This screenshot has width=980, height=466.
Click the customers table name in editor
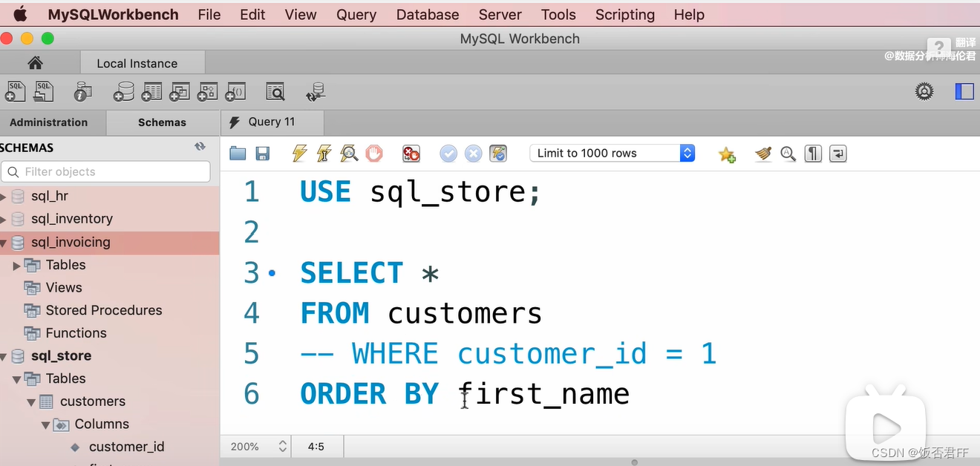pos(465,314)
